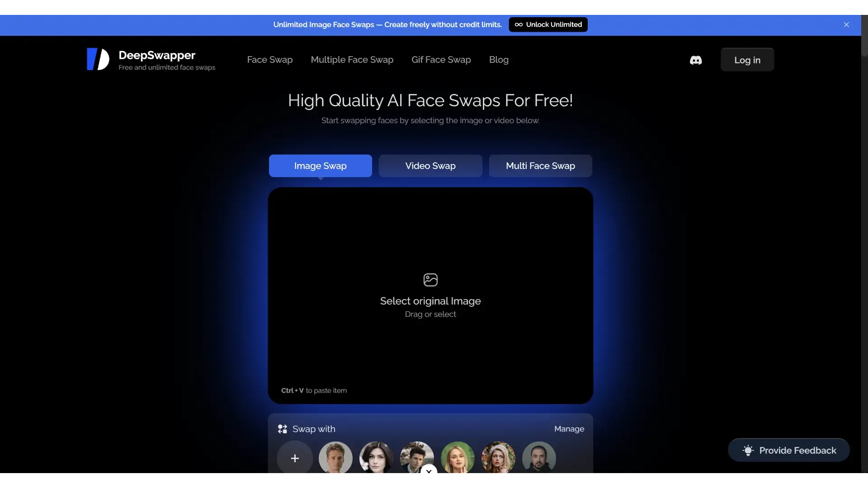
Task: Click the Log in button
Action: pyautogui.click(x=747, y=60)
